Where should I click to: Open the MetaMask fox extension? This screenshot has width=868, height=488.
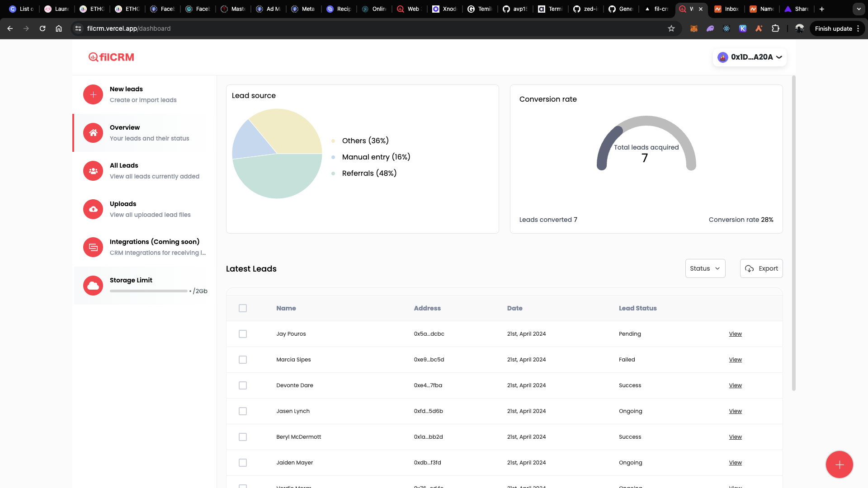[694, 28]
